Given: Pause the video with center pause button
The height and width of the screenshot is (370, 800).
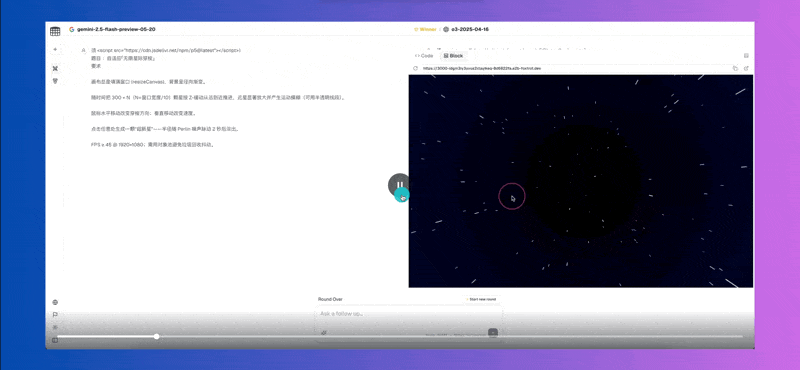Looking at the screenshot, I should click(x=399, y=185).
